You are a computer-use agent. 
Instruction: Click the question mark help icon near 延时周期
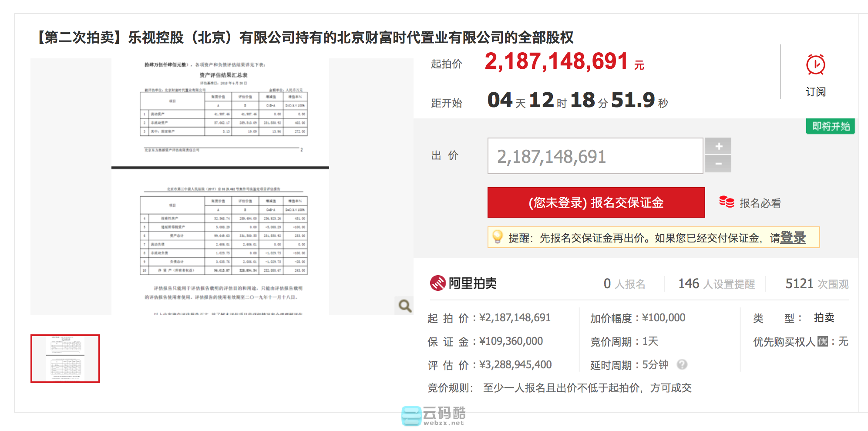point(682,364)
